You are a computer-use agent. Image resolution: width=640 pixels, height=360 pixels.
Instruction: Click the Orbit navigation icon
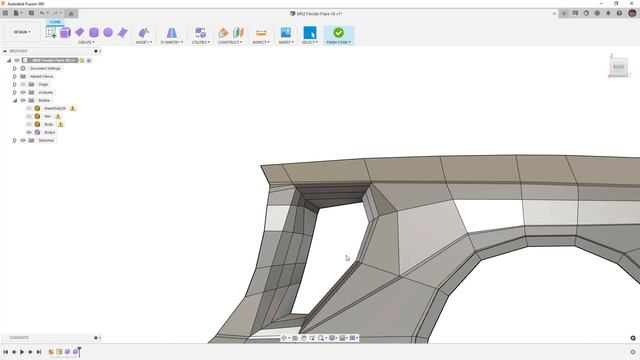[x=284, y=338]
